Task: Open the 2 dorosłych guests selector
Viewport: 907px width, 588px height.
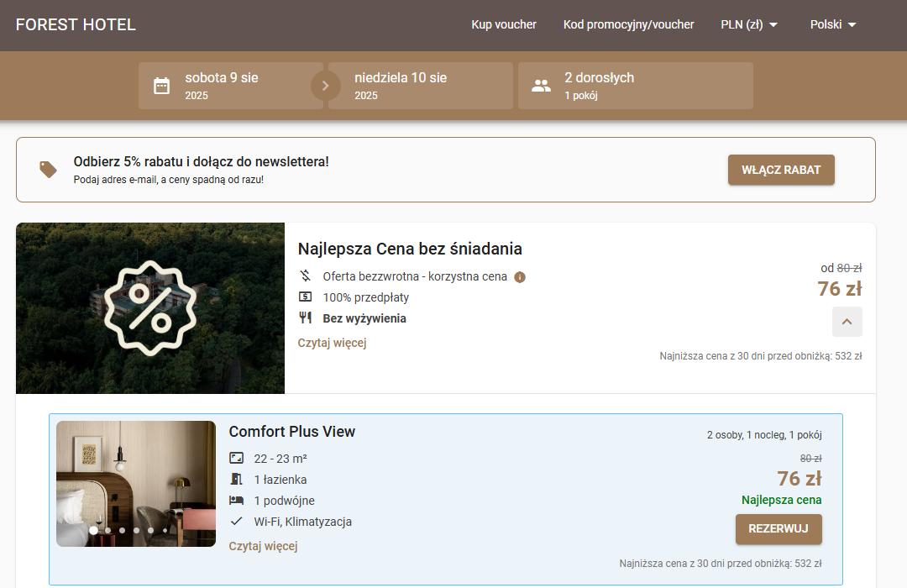Action: [636, 86]
